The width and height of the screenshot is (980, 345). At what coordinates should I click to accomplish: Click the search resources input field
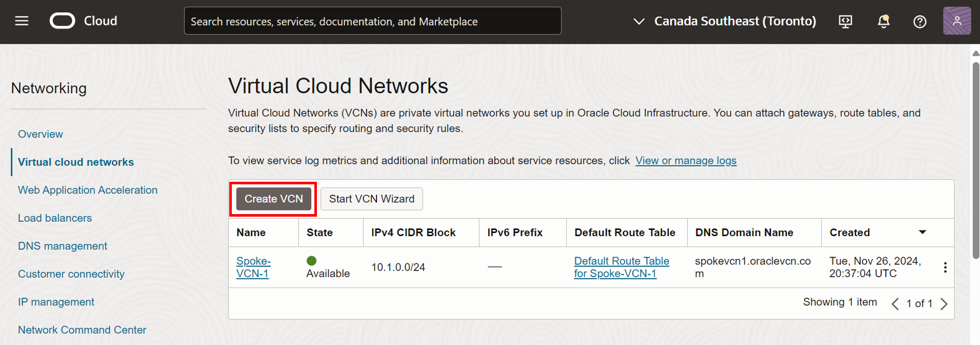pyautogui.click(x=372, y=21)
